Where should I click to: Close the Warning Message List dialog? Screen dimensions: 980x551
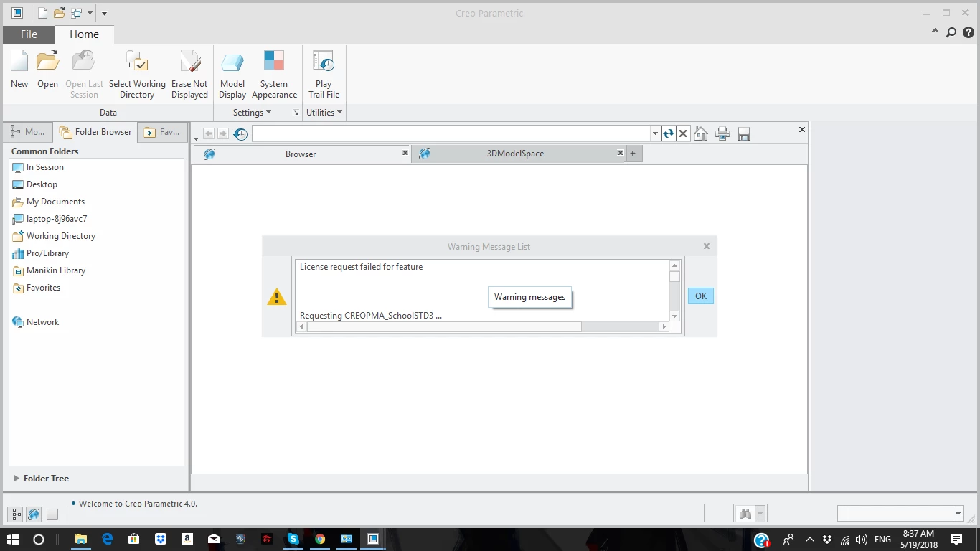(707, 246)
